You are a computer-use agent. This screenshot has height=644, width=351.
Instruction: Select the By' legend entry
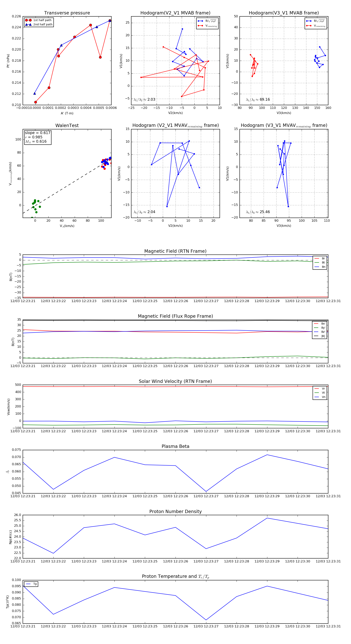(x=320, y=328)
